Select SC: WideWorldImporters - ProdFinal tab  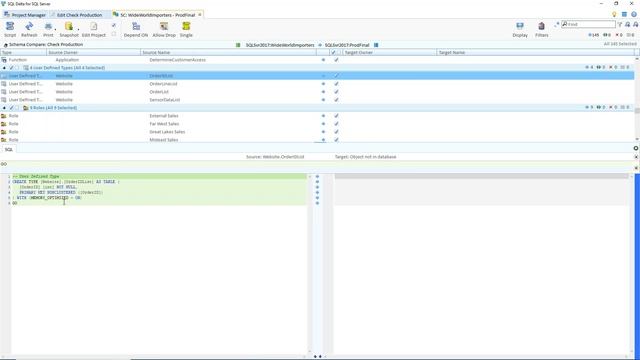(x=157, y=15)
